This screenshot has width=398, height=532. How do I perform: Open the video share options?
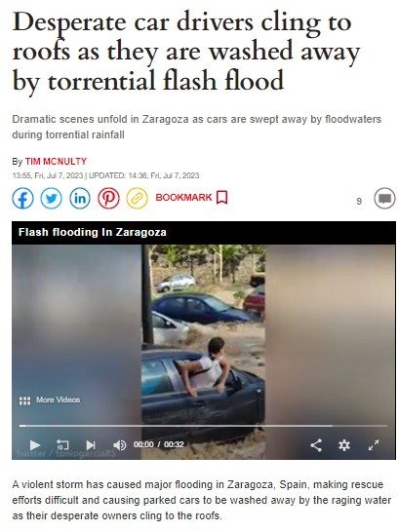coord(316,445)
